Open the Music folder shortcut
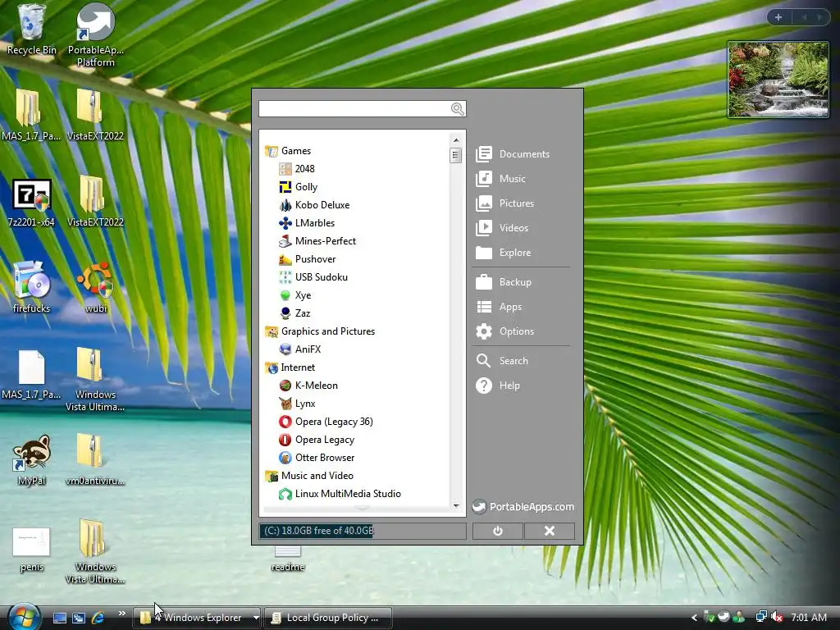The height and width of the screenshot is (630, 840). pyautogui.click(x=501, y=179)
